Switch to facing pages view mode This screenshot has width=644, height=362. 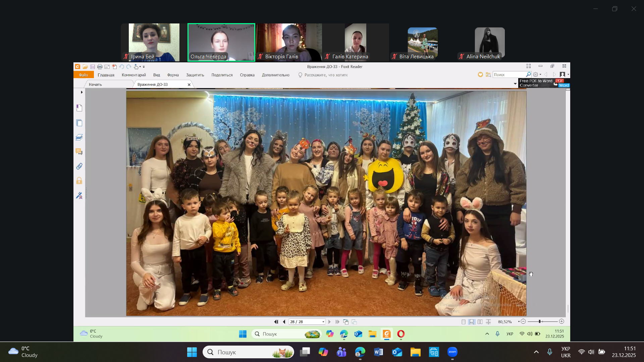[x=480, y=322]
